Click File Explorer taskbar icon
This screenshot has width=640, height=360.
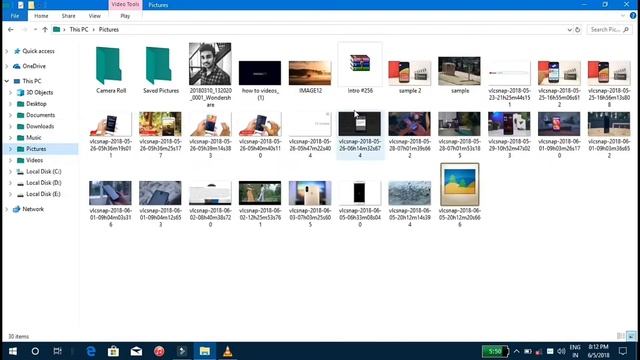tap(204, 351)
